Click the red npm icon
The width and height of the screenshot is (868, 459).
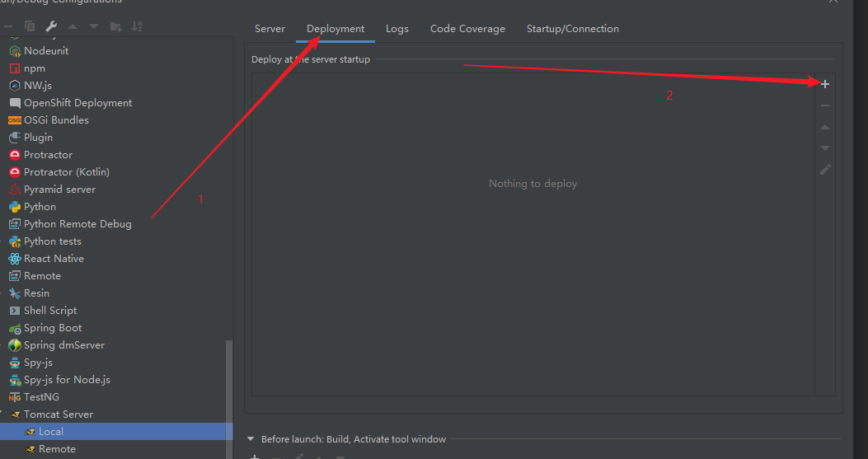15,68
